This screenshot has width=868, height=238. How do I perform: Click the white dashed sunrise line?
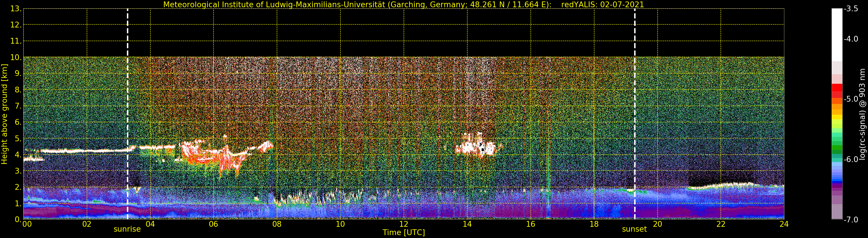point(127,114)
